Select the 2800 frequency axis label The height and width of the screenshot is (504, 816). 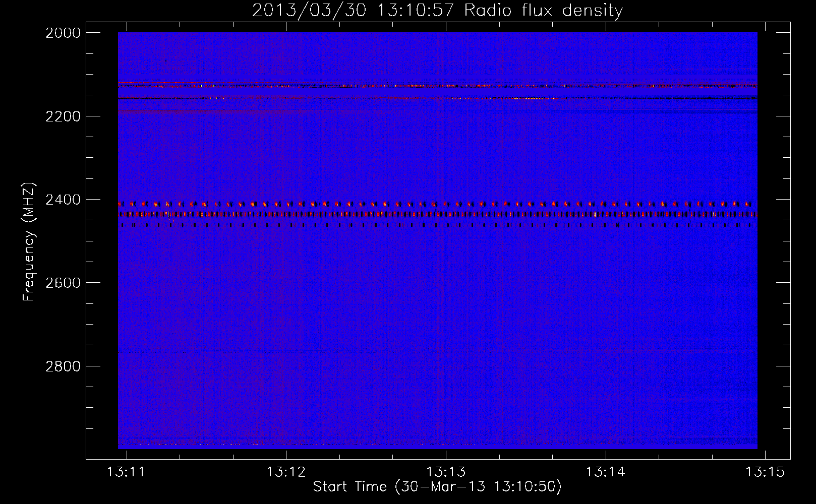63,366
